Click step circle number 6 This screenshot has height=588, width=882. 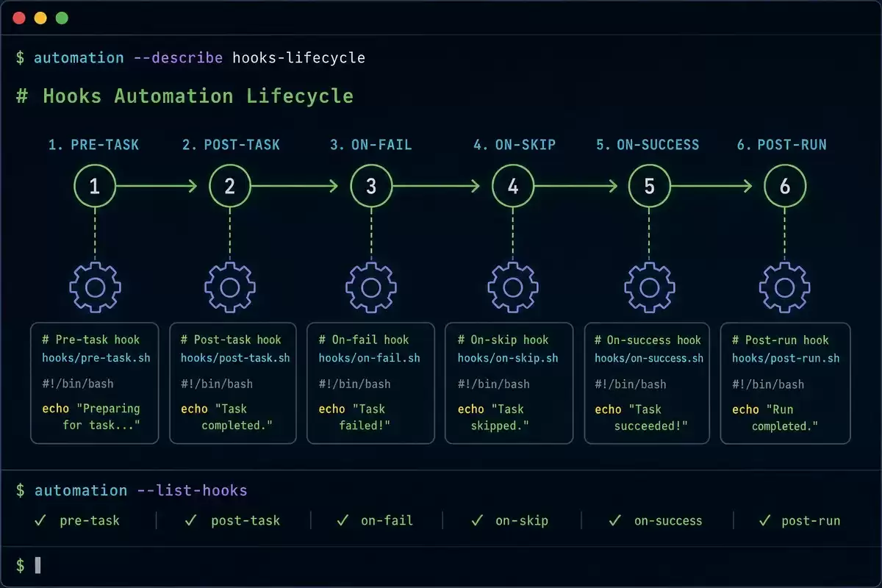click(x=785, y=186)
